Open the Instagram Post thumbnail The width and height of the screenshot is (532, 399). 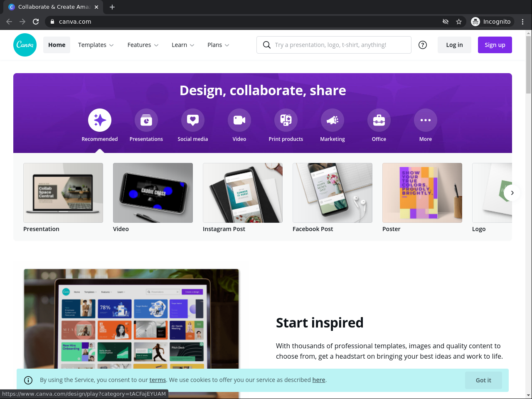tap(243, 193)
